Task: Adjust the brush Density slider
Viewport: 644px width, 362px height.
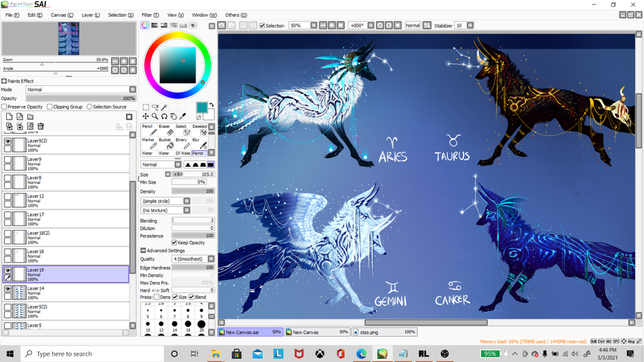Action: [193, 191]
